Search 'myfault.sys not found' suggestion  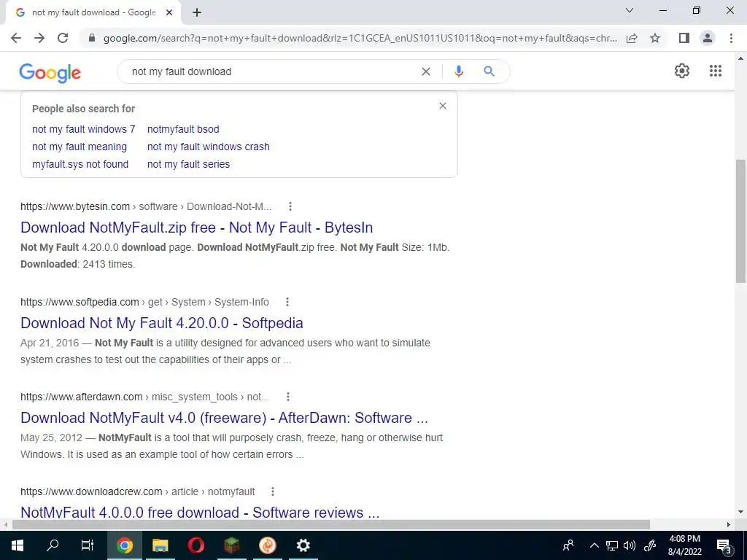coord(80,164)
